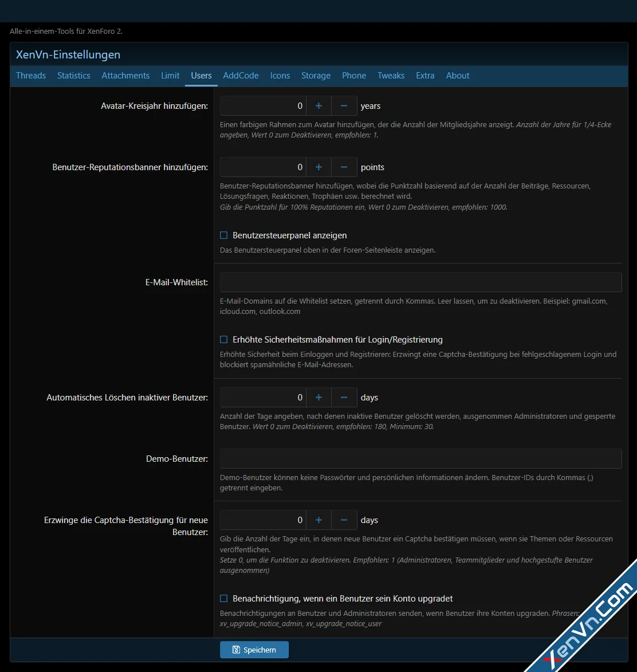Open the Phone tab
The width and height of the screenshot is (637, 672).
click(x=354, y=76)
